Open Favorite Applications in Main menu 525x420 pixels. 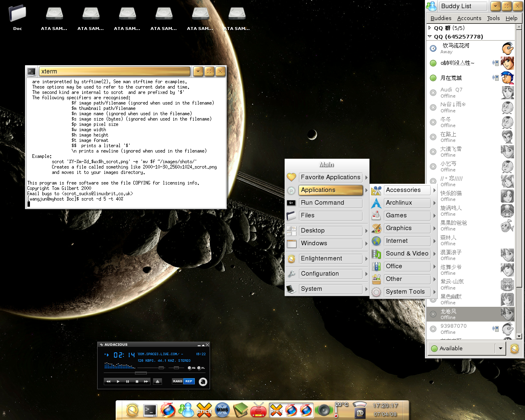[331, 178]
